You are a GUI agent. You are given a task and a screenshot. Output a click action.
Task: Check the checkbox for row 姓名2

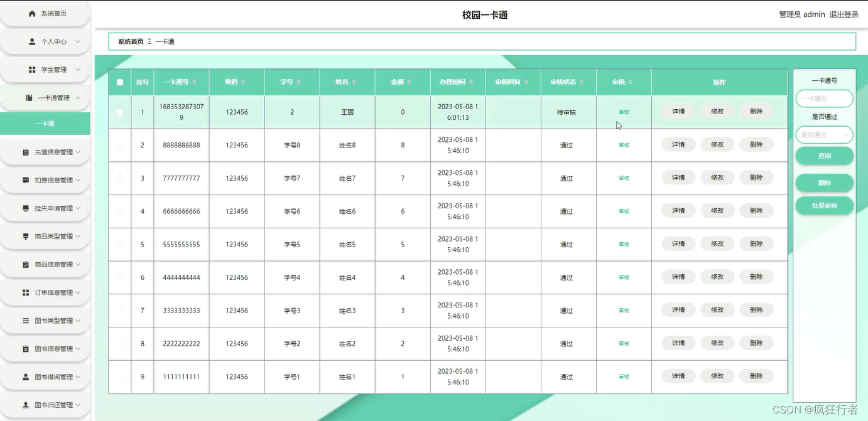pyautogui.click(x=120, y=344)
